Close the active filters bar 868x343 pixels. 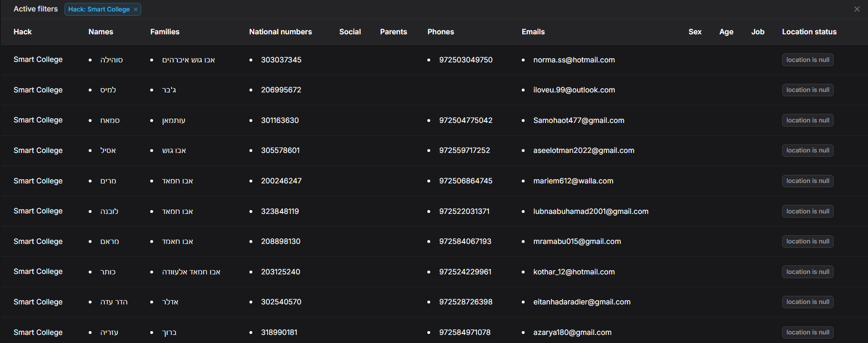[857, 9]
